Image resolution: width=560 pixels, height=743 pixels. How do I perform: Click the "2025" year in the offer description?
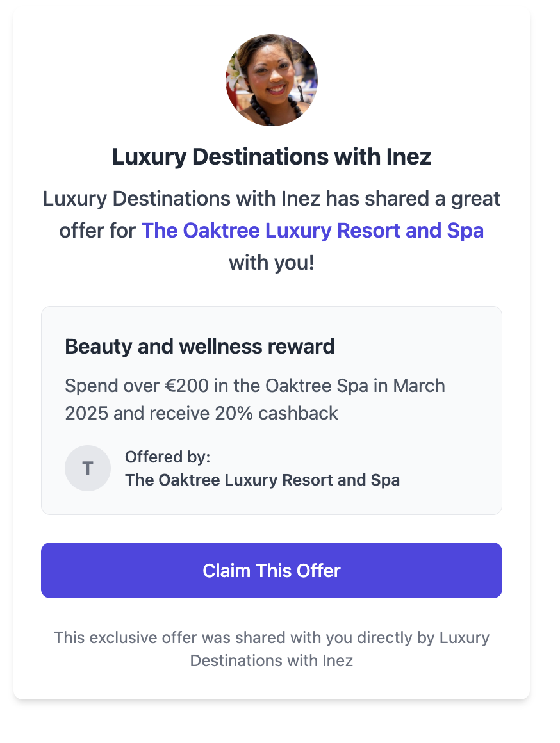pos(86,413)
